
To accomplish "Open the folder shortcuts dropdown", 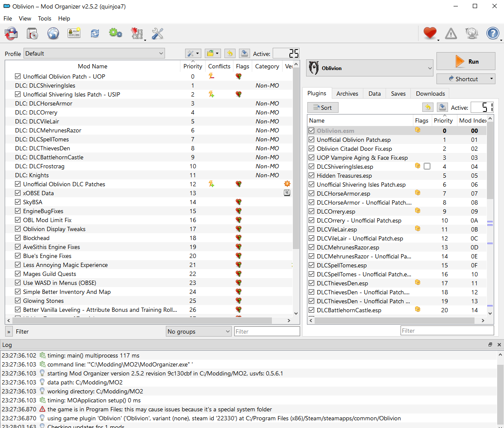I will tap(213, 53).
